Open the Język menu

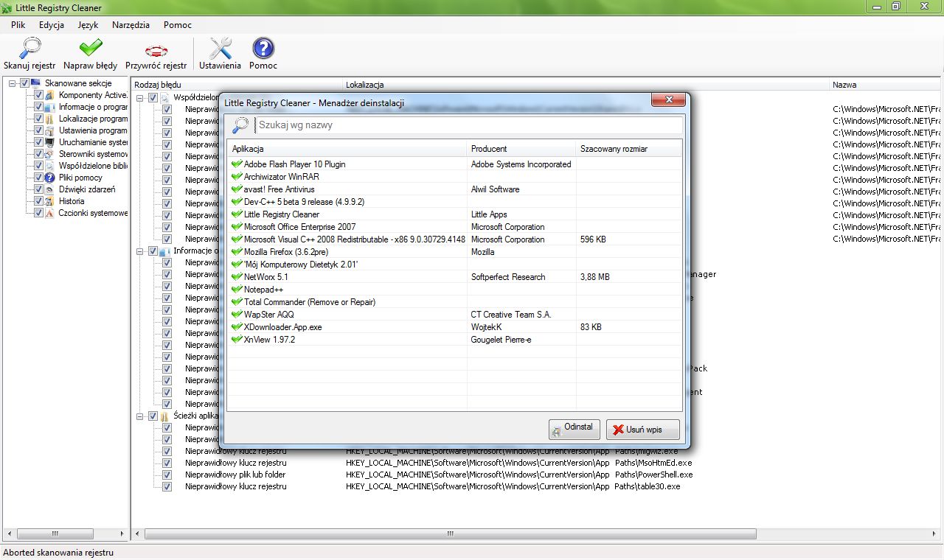[x=88, y=25]
